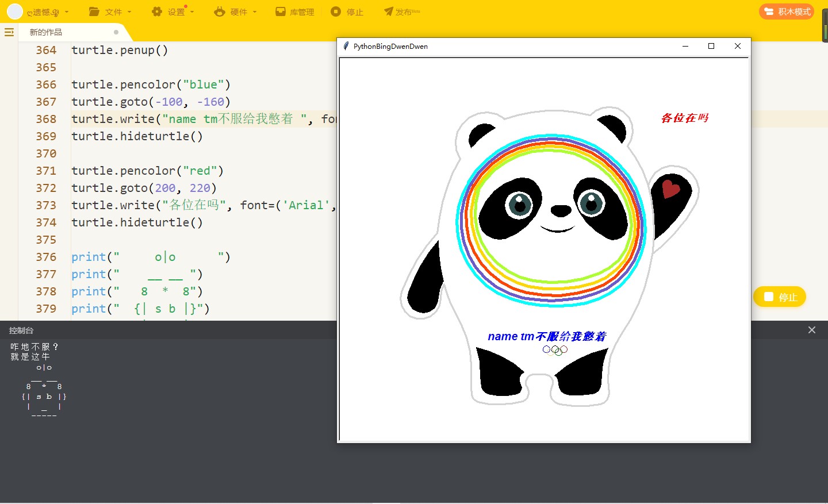Click the print(" 8 * 8") code on line 378

pyautogui.click(x=137, y=291)
